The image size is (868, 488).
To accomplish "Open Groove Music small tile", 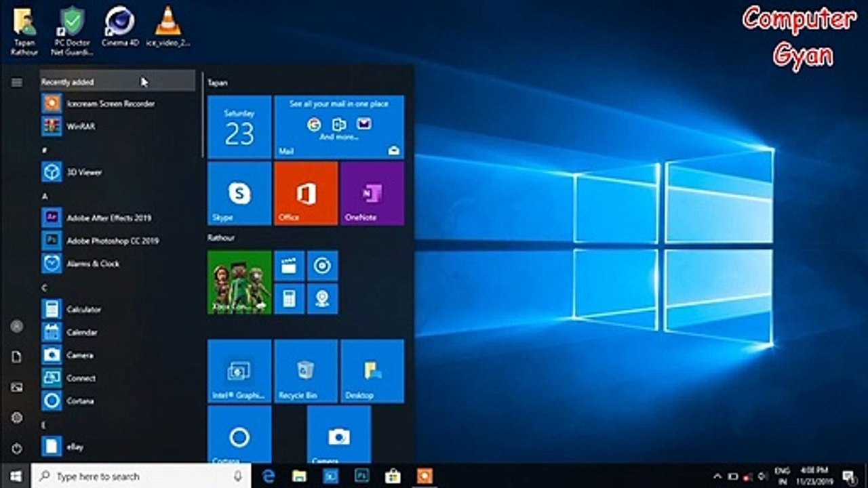I will pos(322,266).
